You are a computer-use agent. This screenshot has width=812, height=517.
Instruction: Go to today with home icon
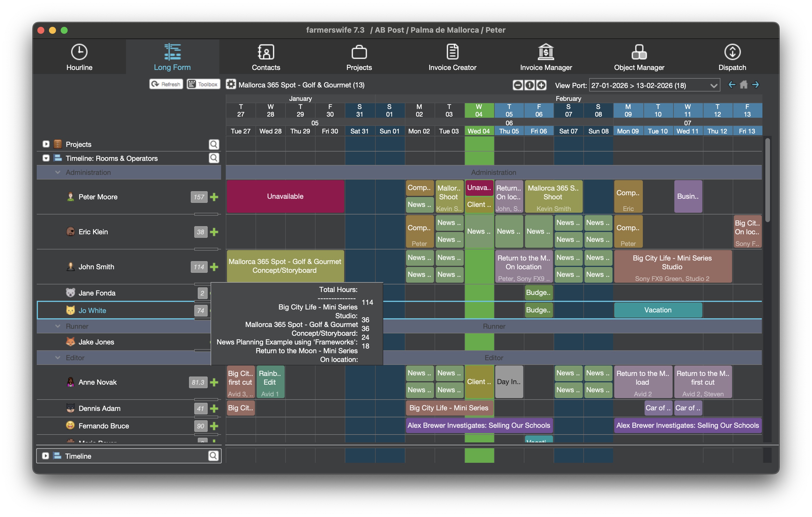[x=743, y=85]
